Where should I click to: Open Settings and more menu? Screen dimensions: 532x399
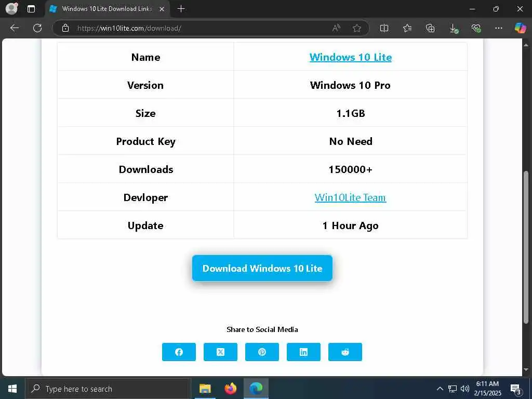[498, 28]
